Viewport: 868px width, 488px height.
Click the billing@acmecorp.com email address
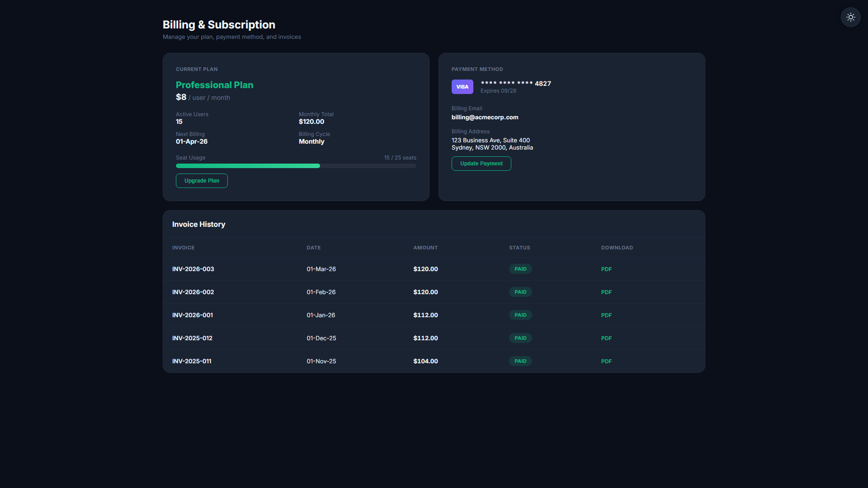coord(485,117)
